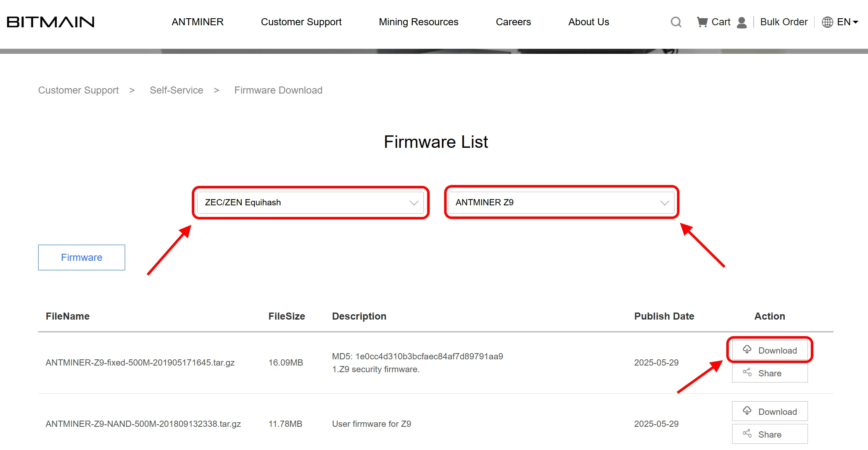Download the Z9-NAND-500M firmware file
Image resolution: width=868 pixels, height=450 pixels.
click(769, 411)
